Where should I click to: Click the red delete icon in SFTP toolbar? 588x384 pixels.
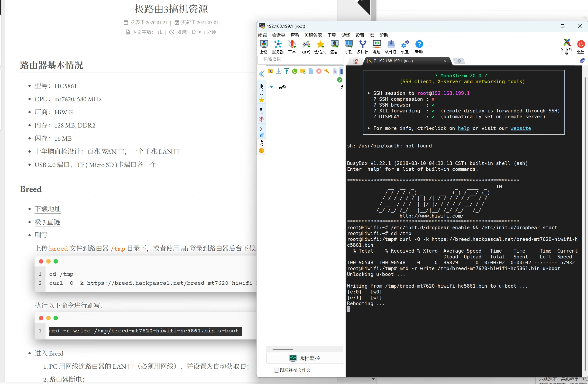[319, 71]
